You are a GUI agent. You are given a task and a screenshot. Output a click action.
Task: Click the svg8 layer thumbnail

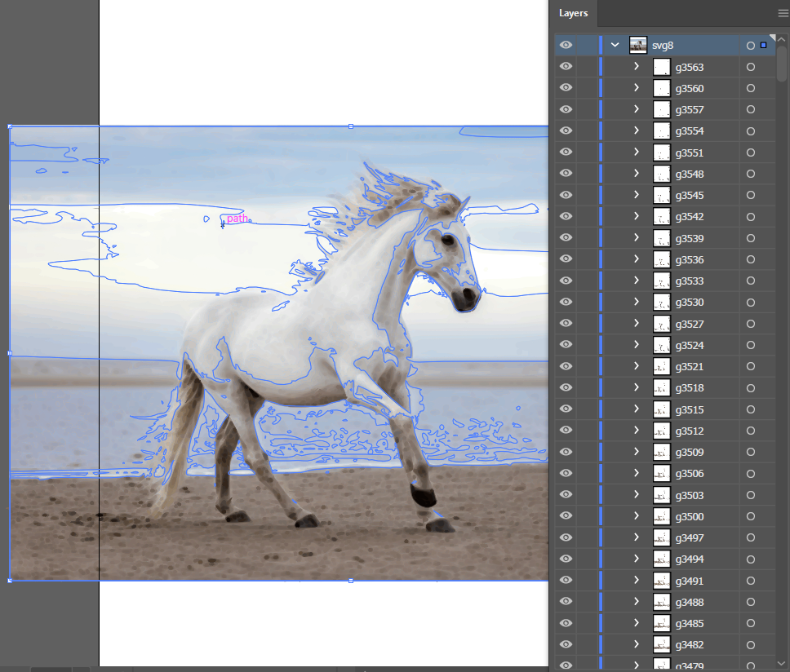[x=638, y=45]
